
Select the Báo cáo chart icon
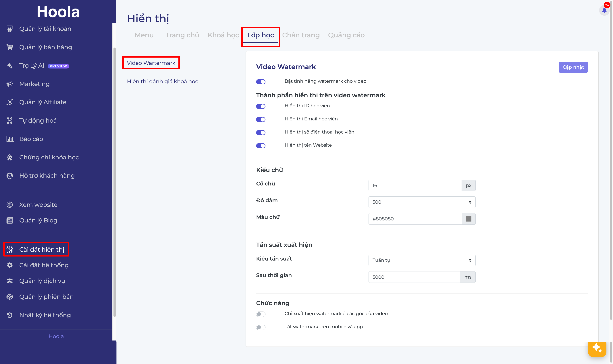(x=9, y=139)
